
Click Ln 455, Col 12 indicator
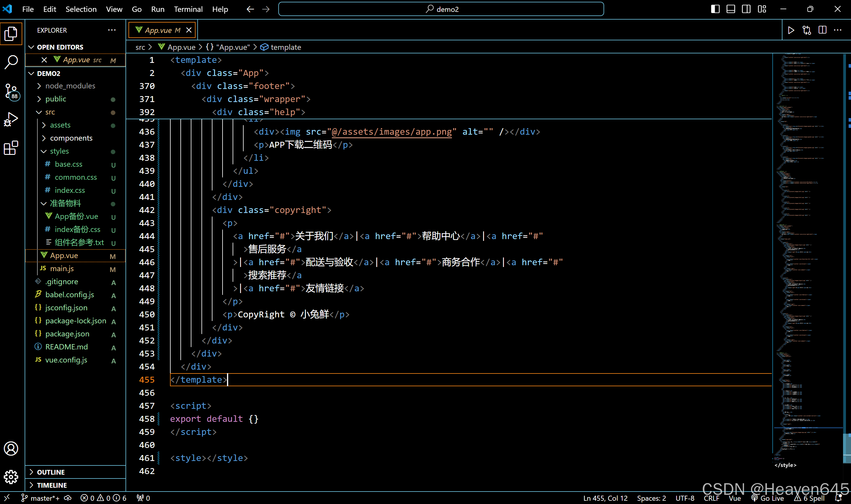click(x=605, y=498)
